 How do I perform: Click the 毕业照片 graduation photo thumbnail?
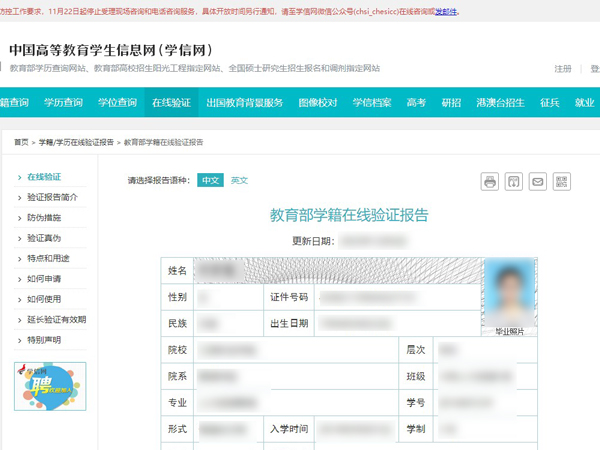pos(509,297)
